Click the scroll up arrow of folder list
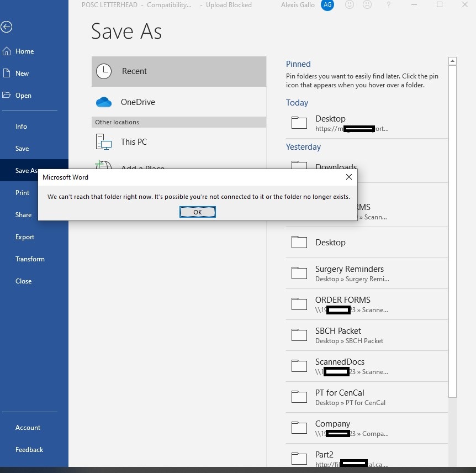Screen dimensions: 476x473 [452, 61]
